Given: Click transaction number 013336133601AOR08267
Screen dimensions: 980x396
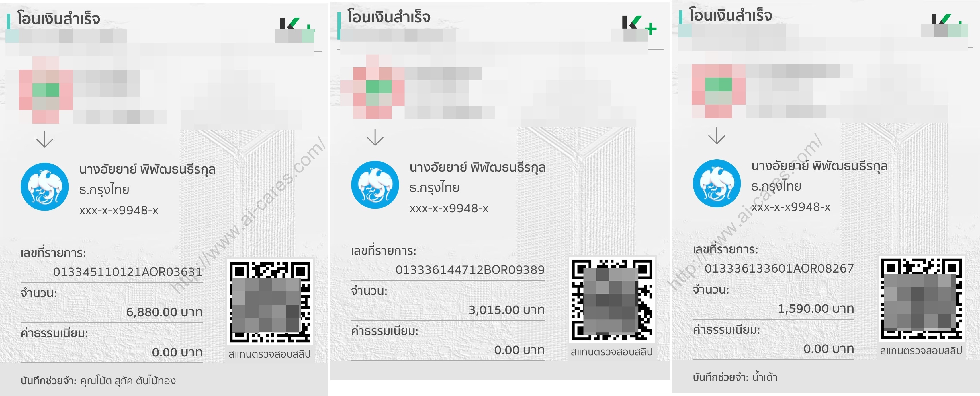Looking at the screenshot, I should click(779, 268).
